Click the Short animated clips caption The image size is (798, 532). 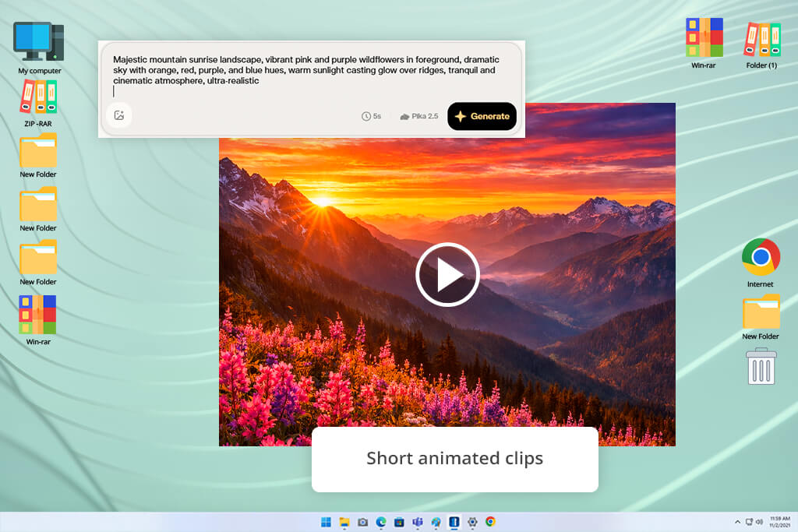pyautogui.click(x=455, y=459)
